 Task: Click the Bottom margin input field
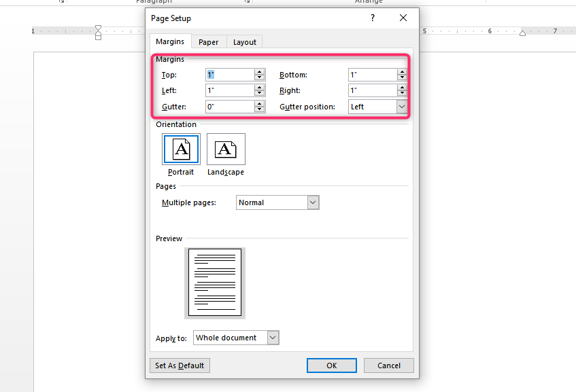(x=373, y=75)
